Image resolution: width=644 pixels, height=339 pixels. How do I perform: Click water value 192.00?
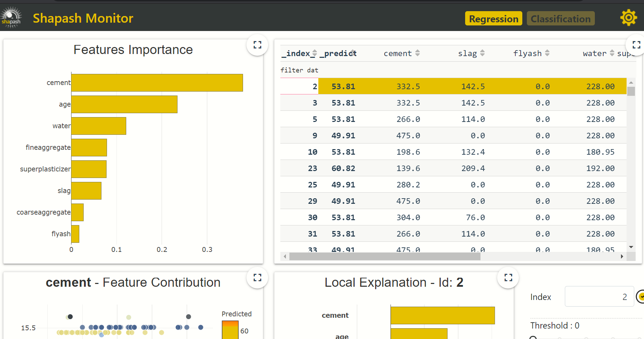[x=600, y=168]
